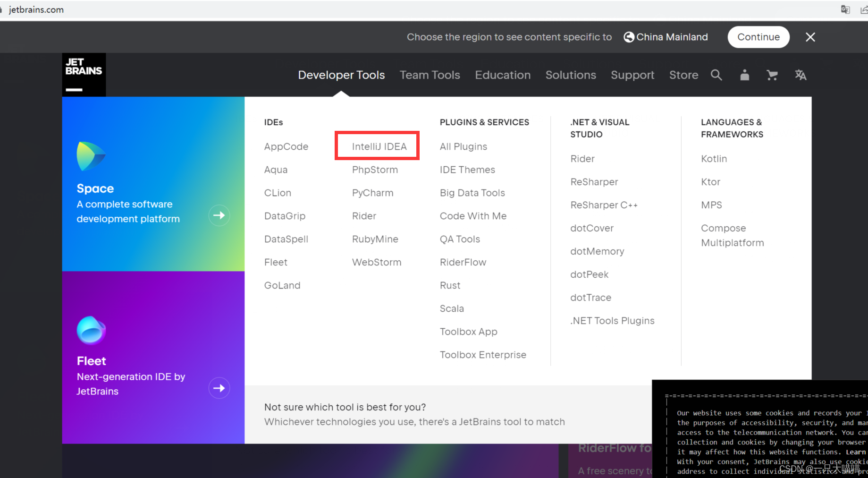Open the dotTrace link

(590, 298)
